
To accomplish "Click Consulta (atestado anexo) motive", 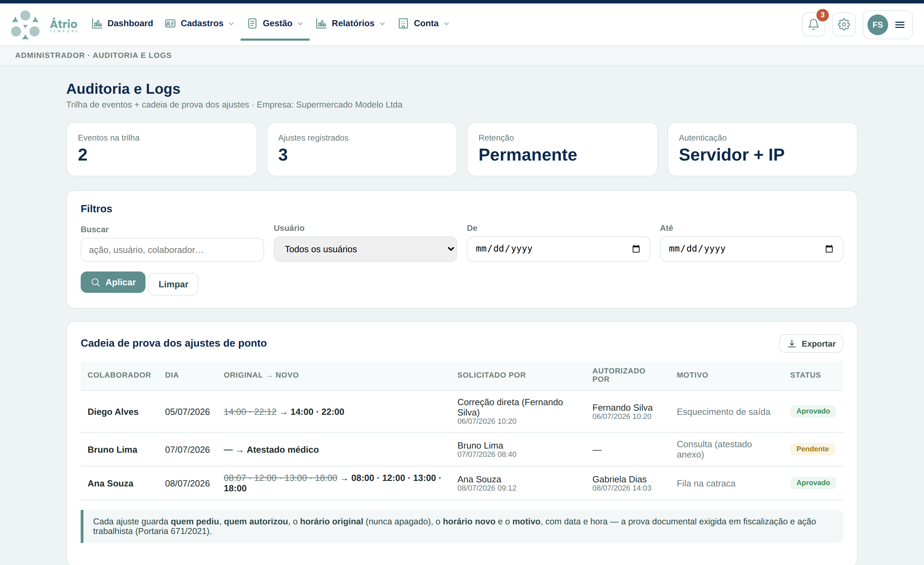I will tap(714, 449).
